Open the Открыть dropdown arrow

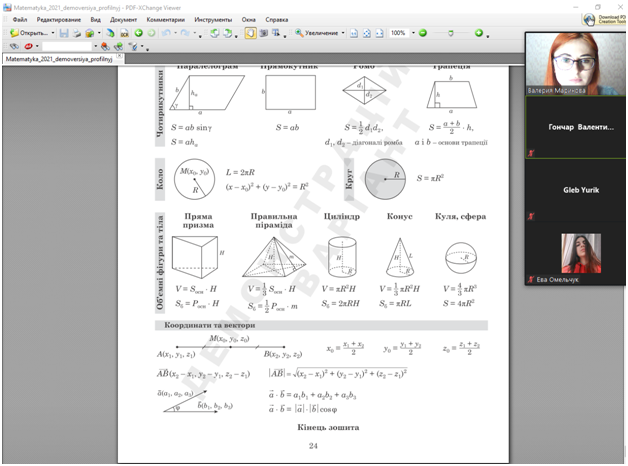[x=53, y=33]
